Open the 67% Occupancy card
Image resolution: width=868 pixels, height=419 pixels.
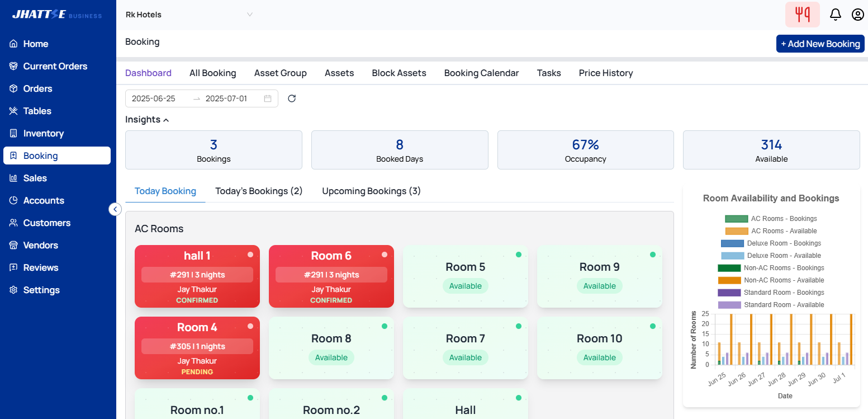coord(586,150)
